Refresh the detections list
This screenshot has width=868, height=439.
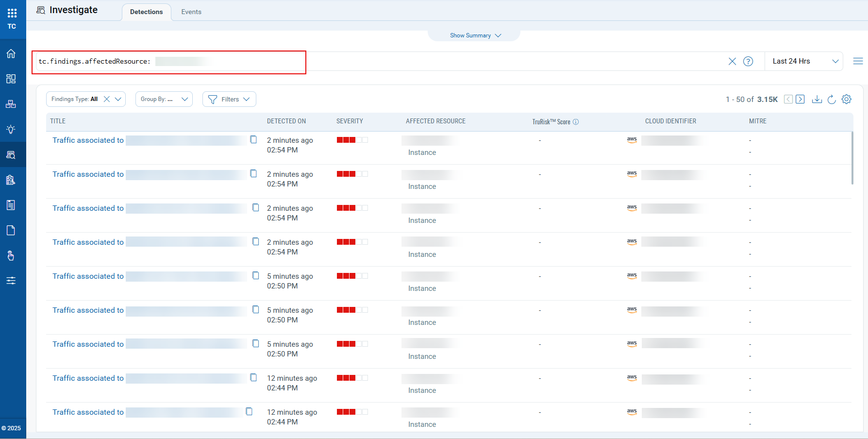832,99
